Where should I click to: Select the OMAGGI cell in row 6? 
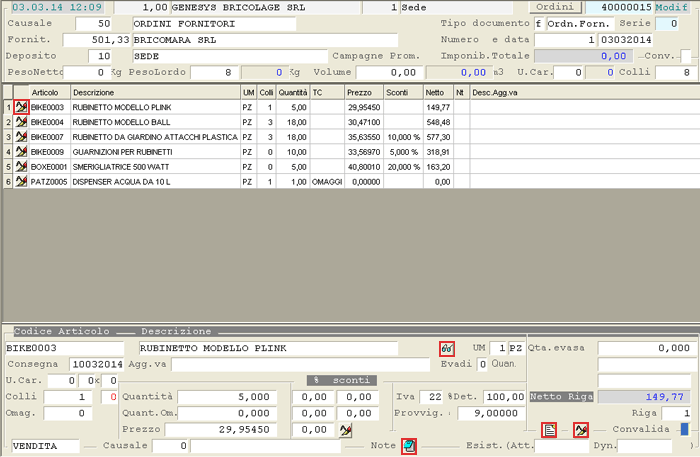(x=327, y=182)
